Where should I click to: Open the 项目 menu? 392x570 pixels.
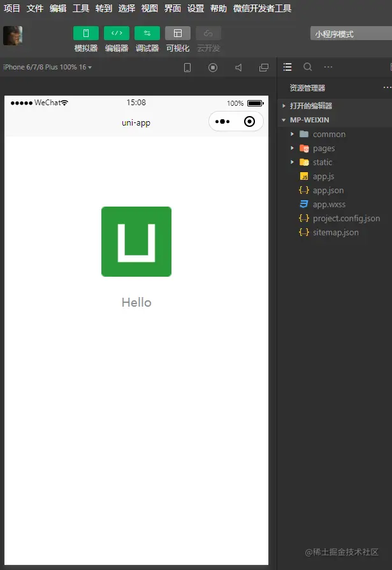point(12,8)
